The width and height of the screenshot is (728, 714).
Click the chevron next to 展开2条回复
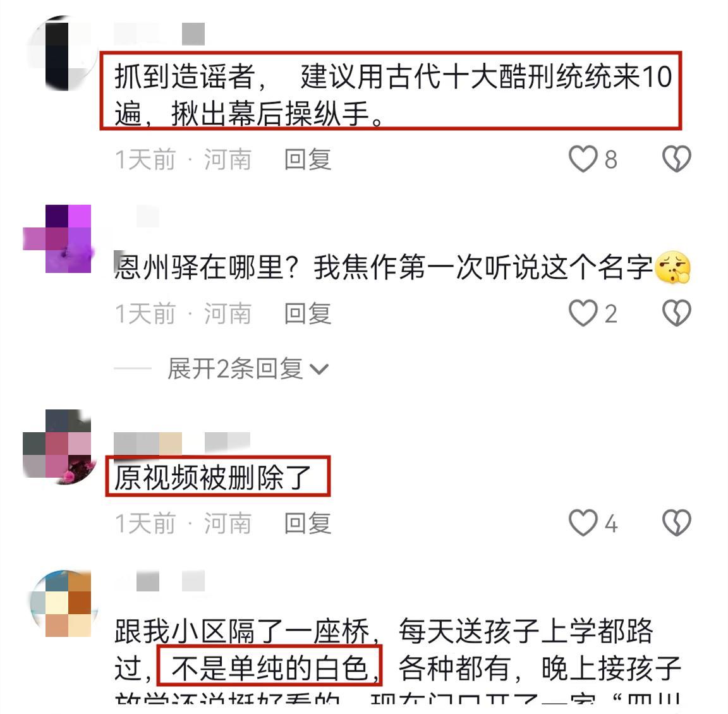pyautogui.click(x=319, y=370)
